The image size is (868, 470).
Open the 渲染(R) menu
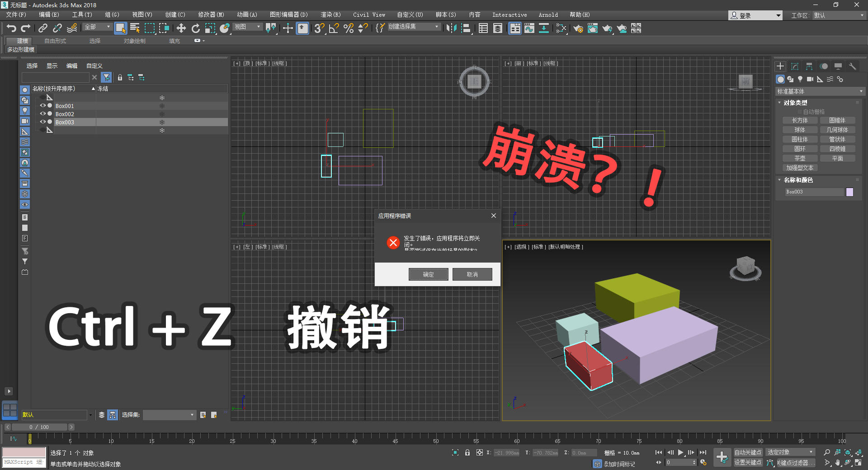(x=330, y=15)
